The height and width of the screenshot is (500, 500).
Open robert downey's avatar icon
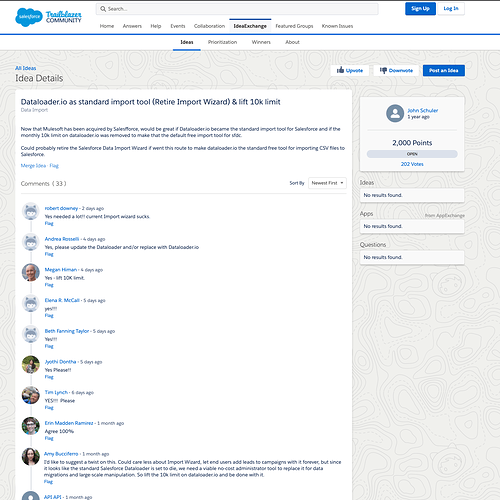point(31,211)
